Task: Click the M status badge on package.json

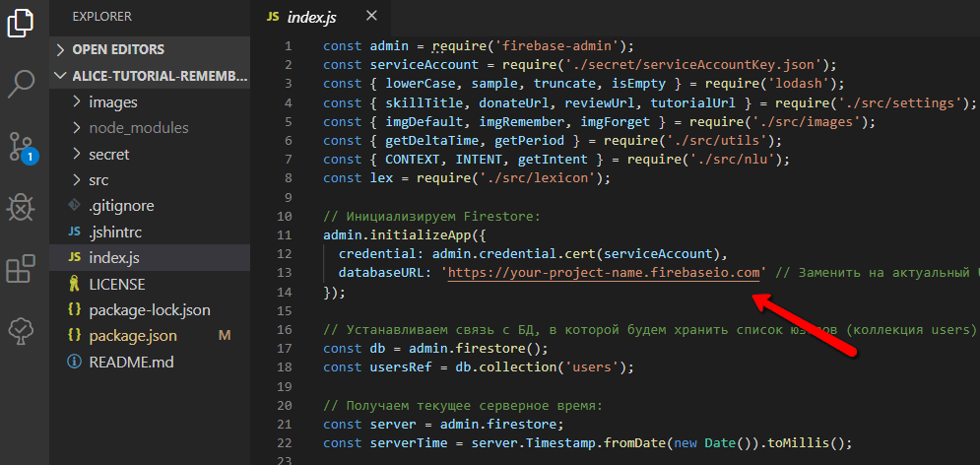Action: pos(225,336)
